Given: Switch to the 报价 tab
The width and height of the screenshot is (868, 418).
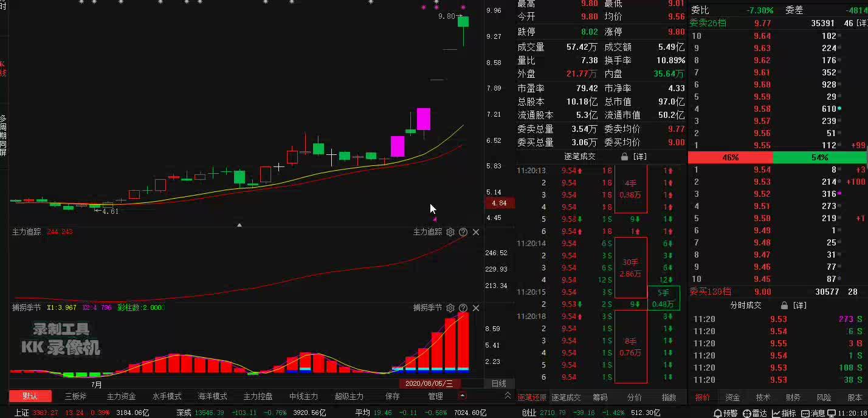Looking at the screenshot, I should click(x=702, y=397).
